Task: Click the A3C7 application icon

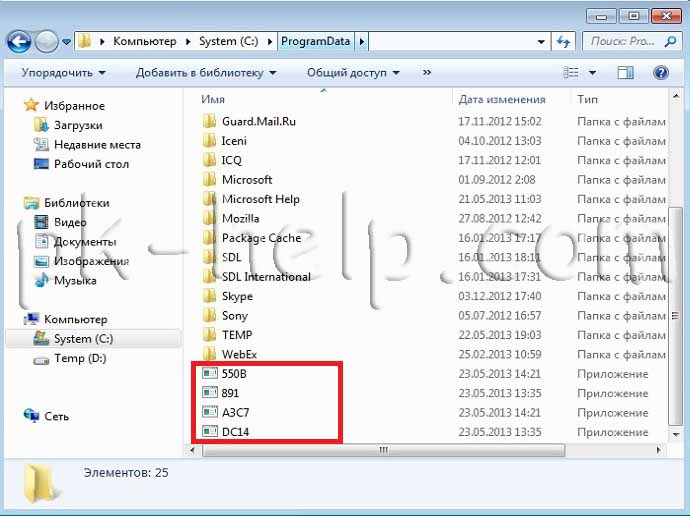Action: point(210,412)
